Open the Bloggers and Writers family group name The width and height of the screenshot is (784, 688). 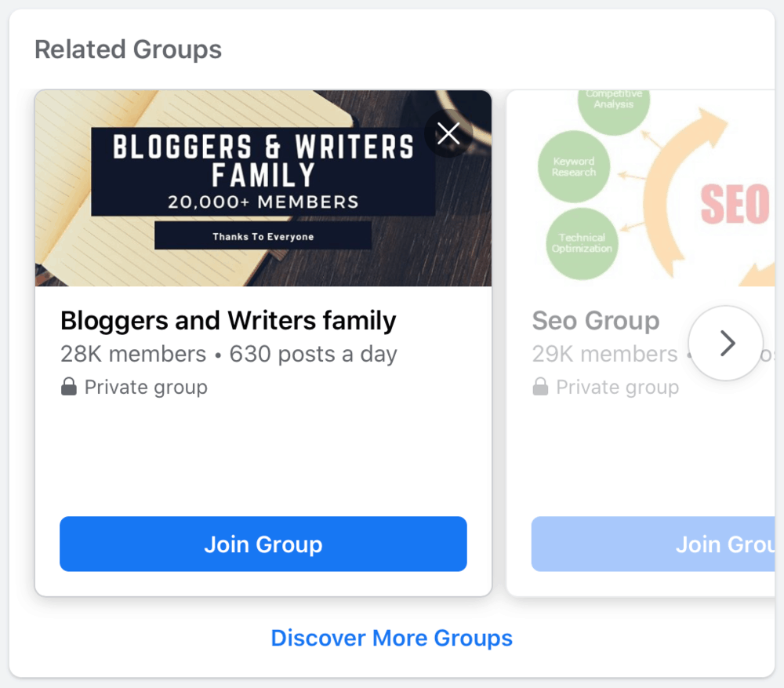[228, 320]
